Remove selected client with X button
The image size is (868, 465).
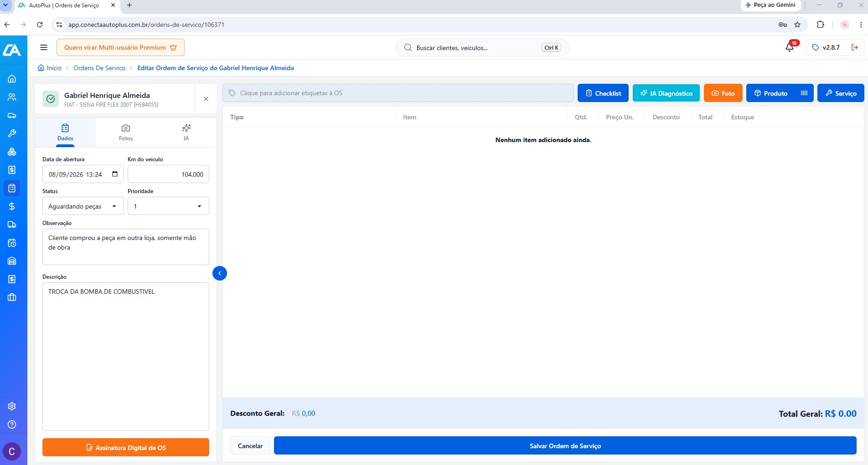click(206, 99)
